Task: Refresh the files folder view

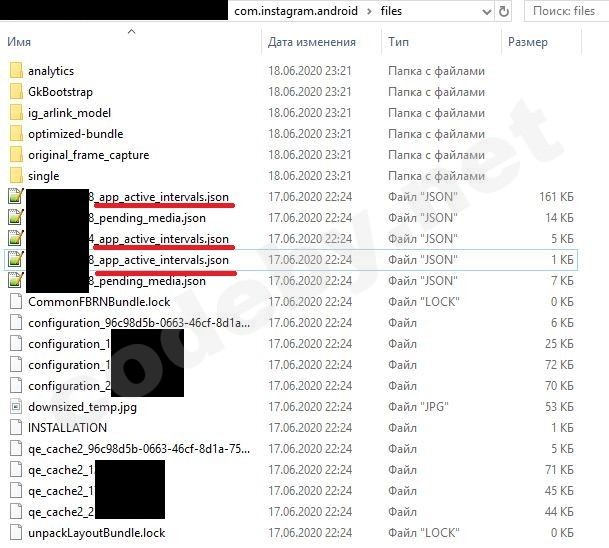Action: [504, 11]
